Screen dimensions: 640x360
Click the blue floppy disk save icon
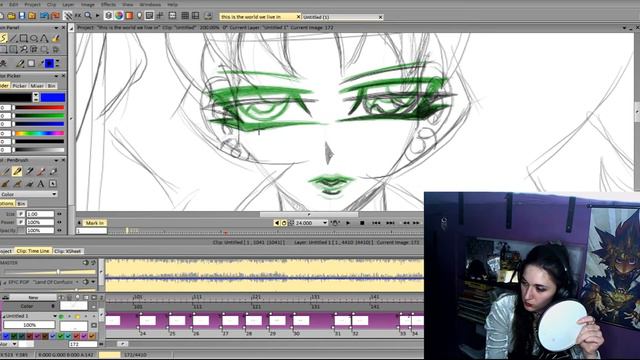pos(22,16)
